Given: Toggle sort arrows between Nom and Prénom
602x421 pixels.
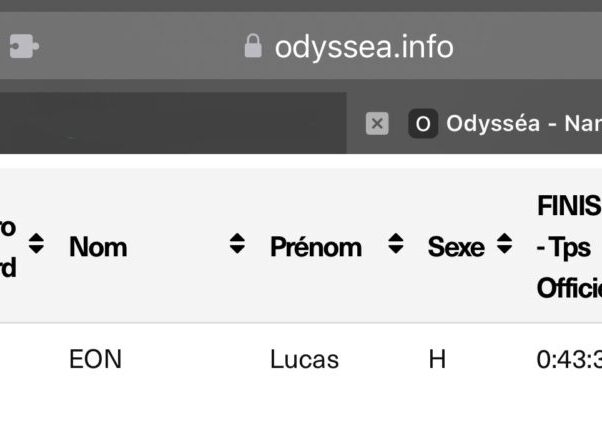Looking at the screenshot, I should coord(237,243).
